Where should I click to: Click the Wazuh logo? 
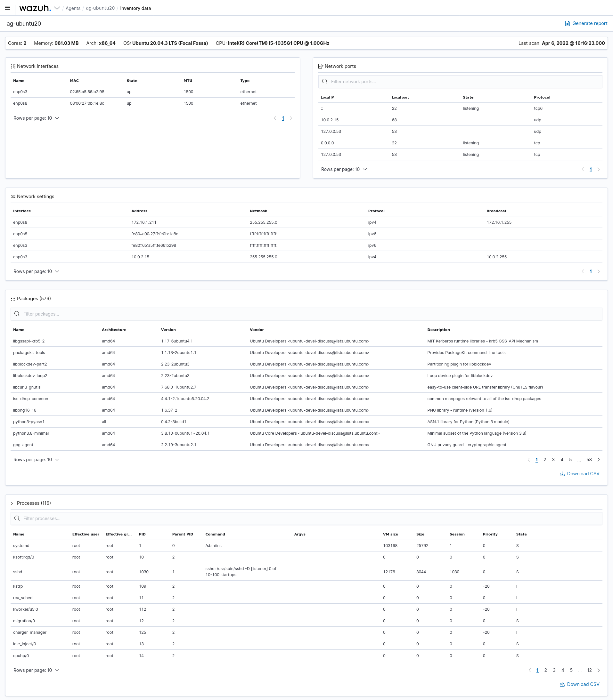point(35,8)
